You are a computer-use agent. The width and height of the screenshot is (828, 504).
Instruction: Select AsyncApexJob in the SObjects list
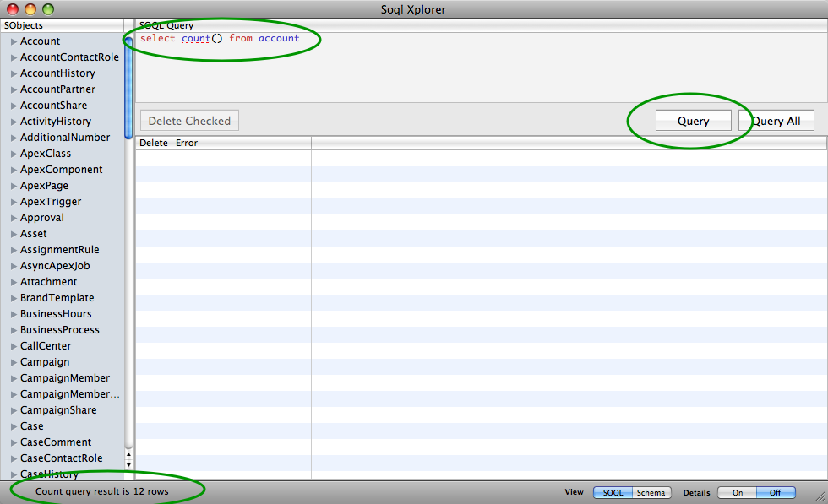(55, 266)
